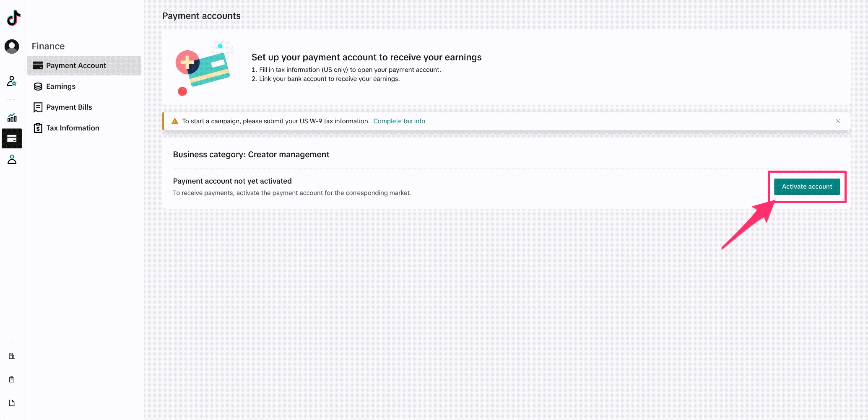Click the person with star icon

[12, 81]
